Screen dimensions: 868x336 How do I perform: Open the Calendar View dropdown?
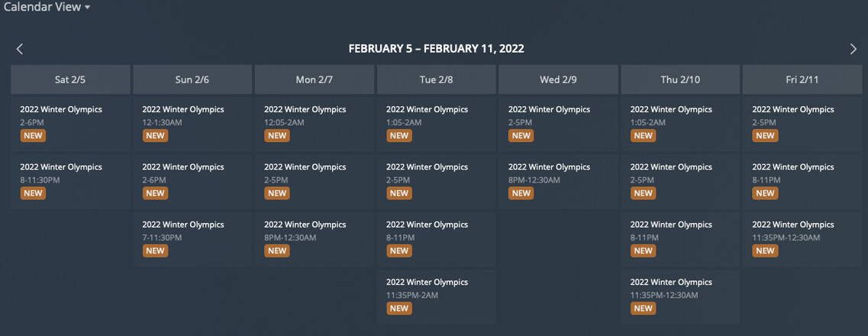point(47,7)
